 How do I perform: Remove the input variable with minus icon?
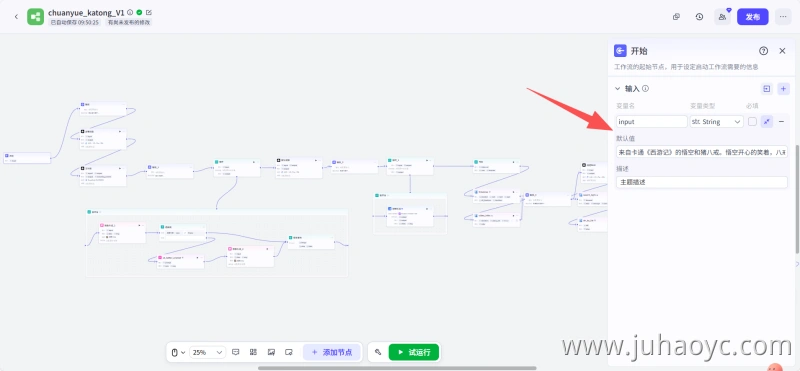(781, 121)
